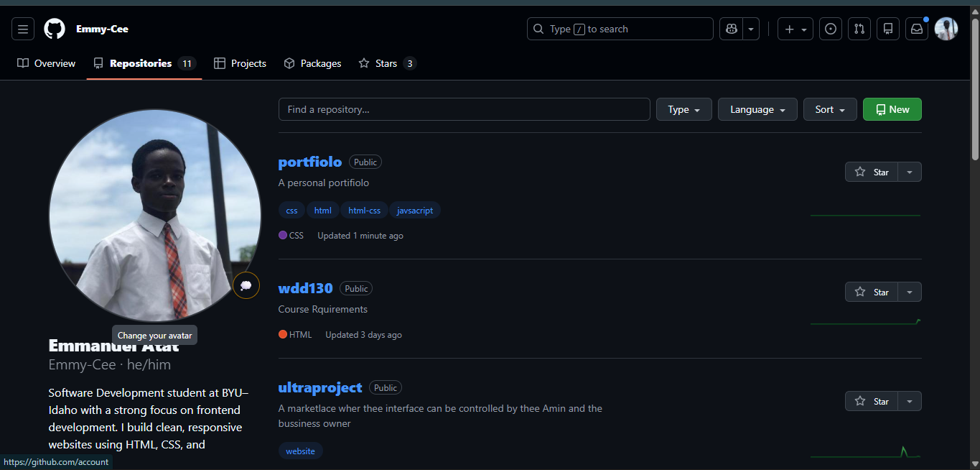Click 'Course Rquirements' description text
This screenshot has height=470, width=980.
(x=323, y=309)
